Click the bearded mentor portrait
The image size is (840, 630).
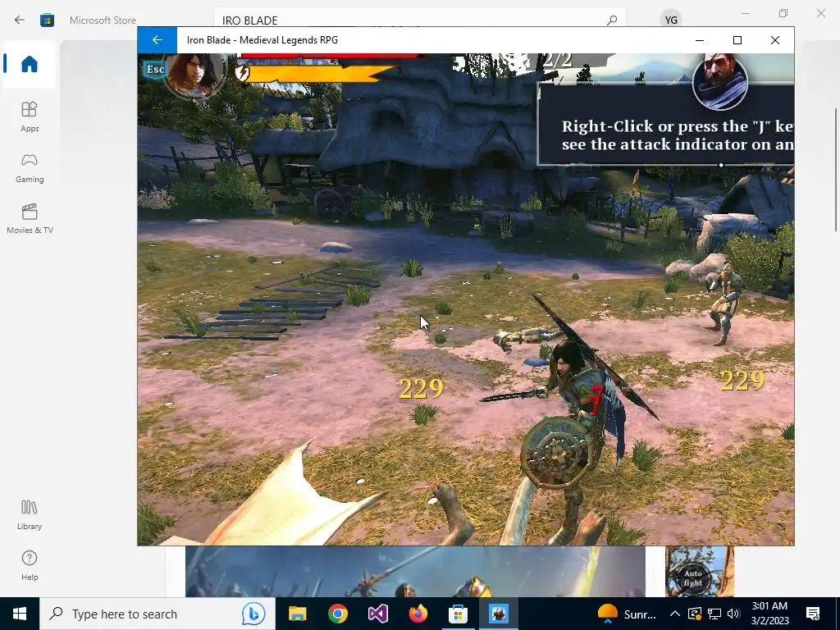(719, 81)
